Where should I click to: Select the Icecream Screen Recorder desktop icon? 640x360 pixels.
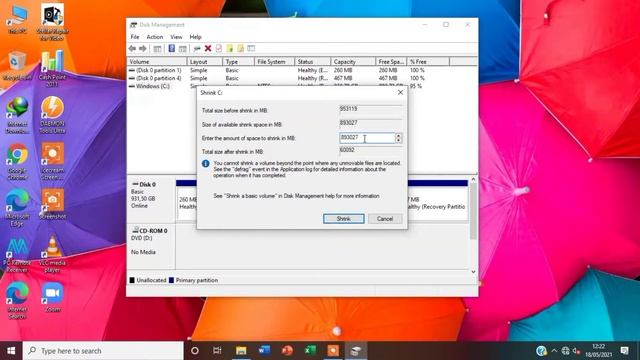pos(52,162)
